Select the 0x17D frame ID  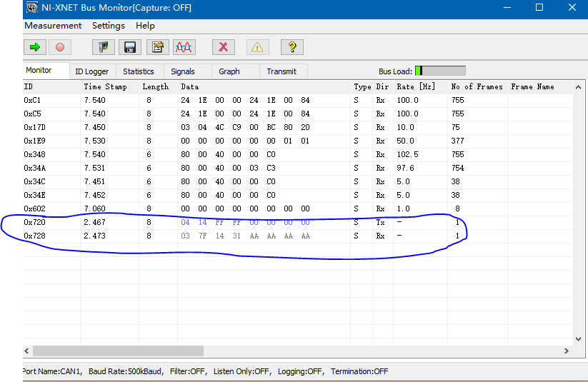coord(34,127)
